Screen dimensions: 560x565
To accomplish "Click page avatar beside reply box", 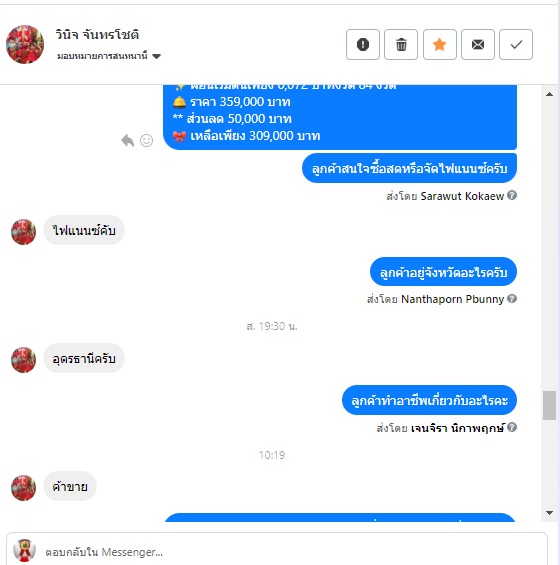I will click(x=25, y=551).
